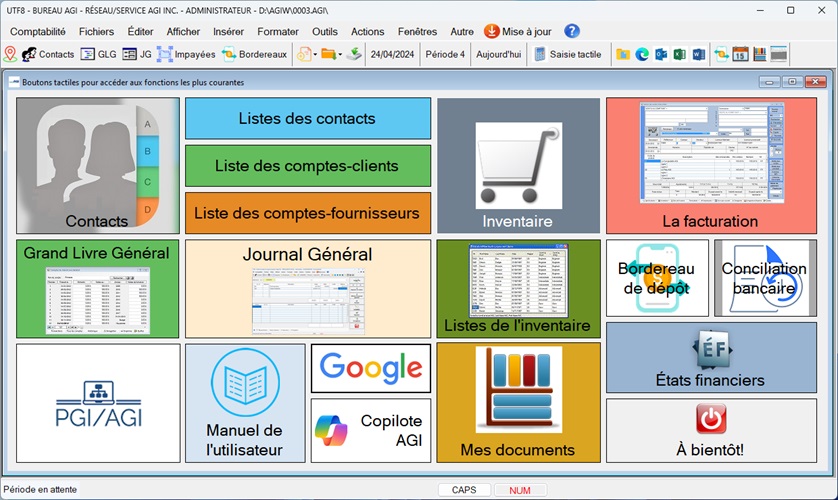Open the Comptabilité menu

(x=38, y=32)
